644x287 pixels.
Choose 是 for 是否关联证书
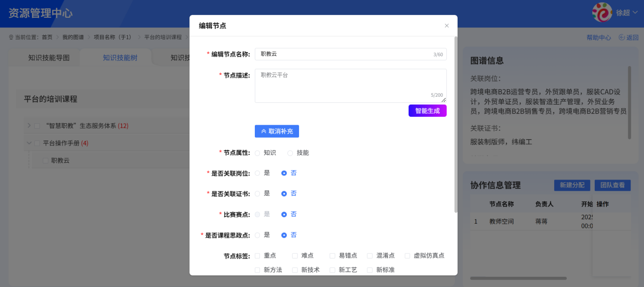[x=257, y=193]
